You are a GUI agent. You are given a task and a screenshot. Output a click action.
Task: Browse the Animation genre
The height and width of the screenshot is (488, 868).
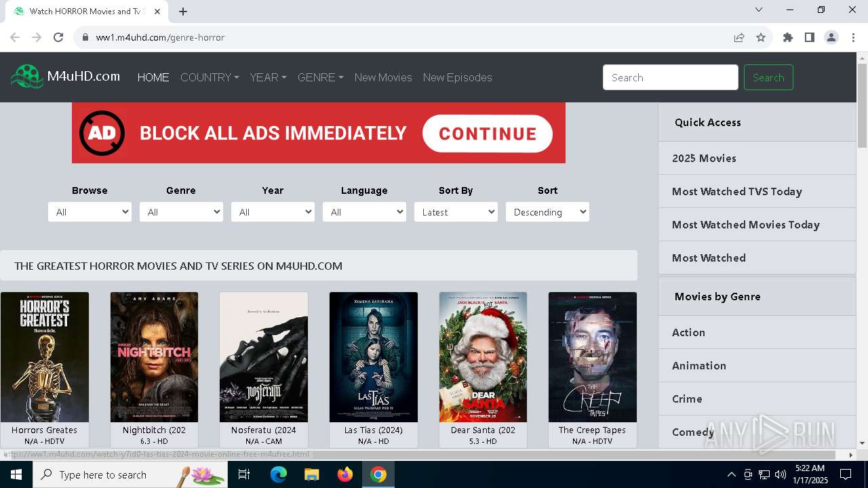pos(757,365)
